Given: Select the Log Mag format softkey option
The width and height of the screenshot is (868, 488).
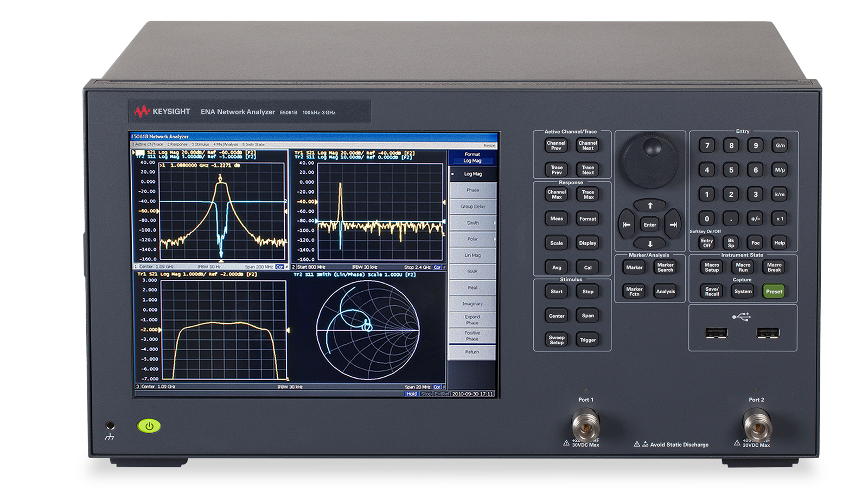Looking at the screenshot, I should [x=473, y=174].
